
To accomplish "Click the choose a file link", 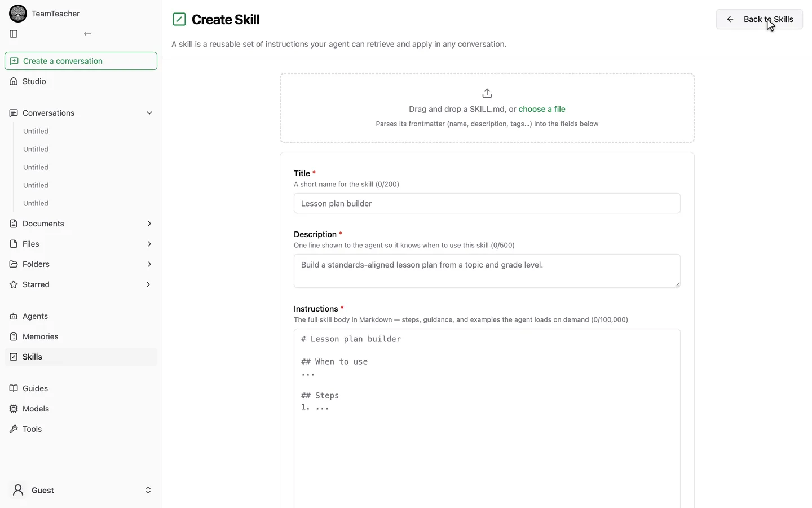I will pyautogui.click(x=542, y=109).
